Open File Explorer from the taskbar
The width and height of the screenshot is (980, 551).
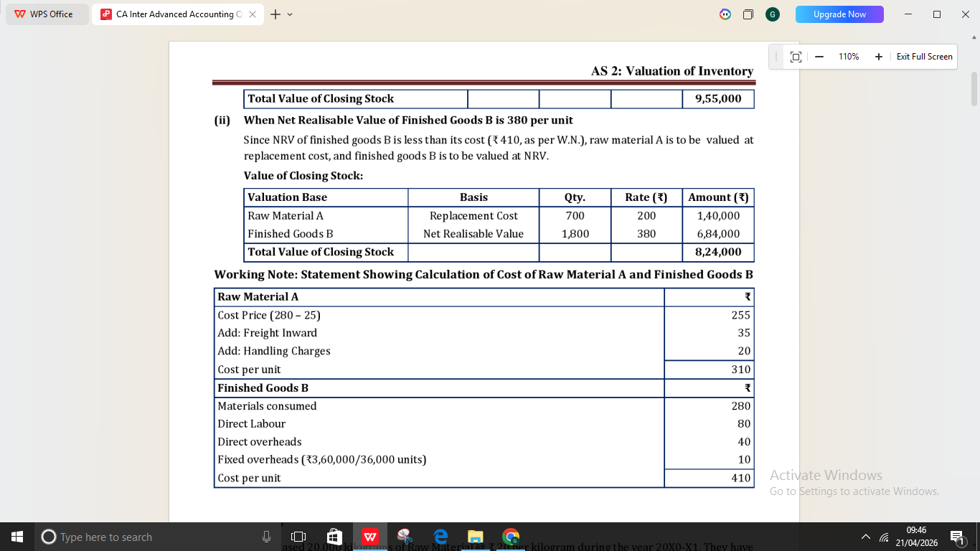point(476,537)
